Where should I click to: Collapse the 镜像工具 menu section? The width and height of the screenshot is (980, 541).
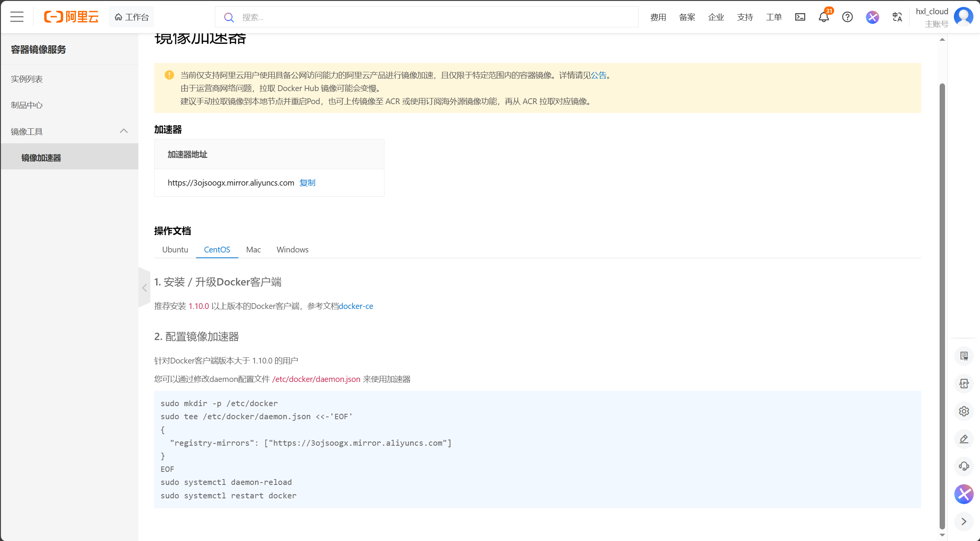[123, 131]
